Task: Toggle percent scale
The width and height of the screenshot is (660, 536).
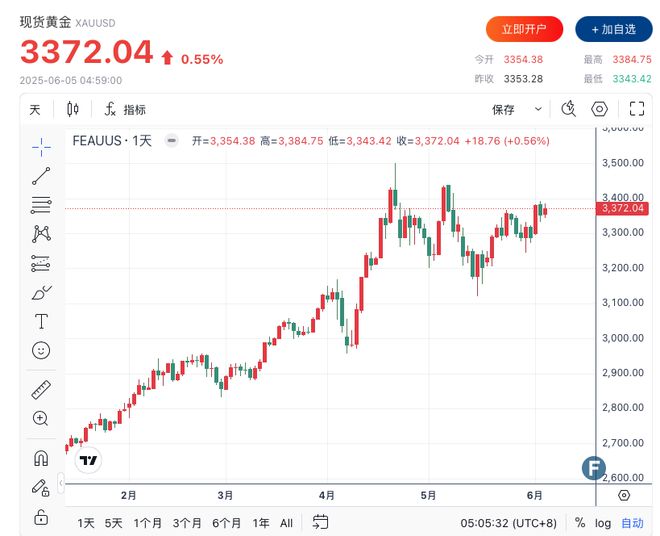Action: 580,523
